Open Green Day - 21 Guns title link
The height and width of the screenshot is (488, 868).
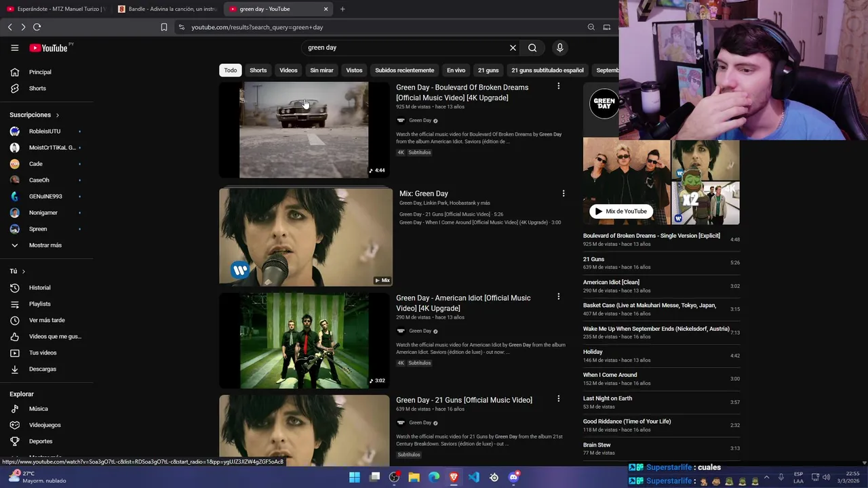[x=464, y=400]
